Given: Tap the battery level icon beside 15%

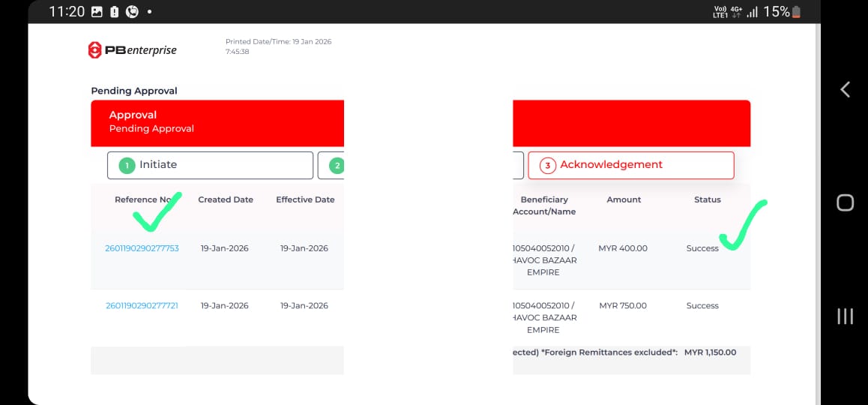Looking at the screenshot, I should point(796,12).
